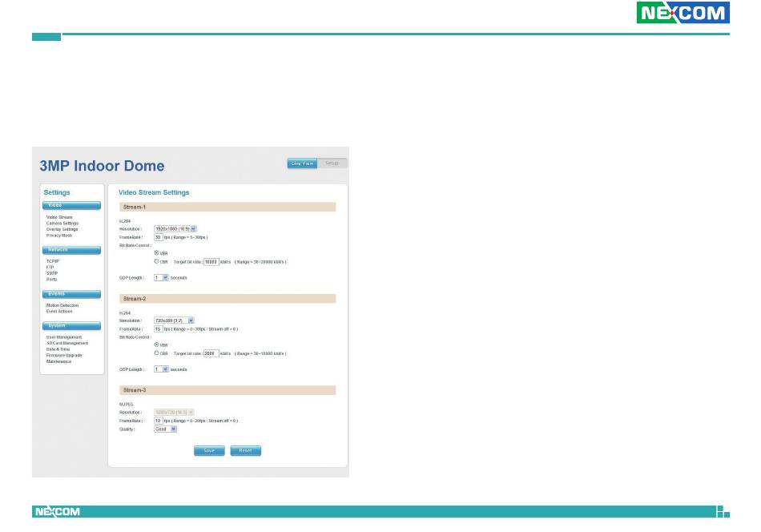Enable CBR radio button under Stream-2
The image size is (761, 532).
coord(156,353)
